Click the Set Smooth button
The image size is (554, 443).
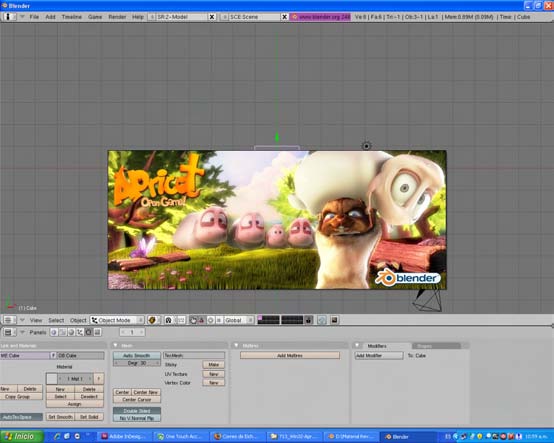[x=60, y=417]
